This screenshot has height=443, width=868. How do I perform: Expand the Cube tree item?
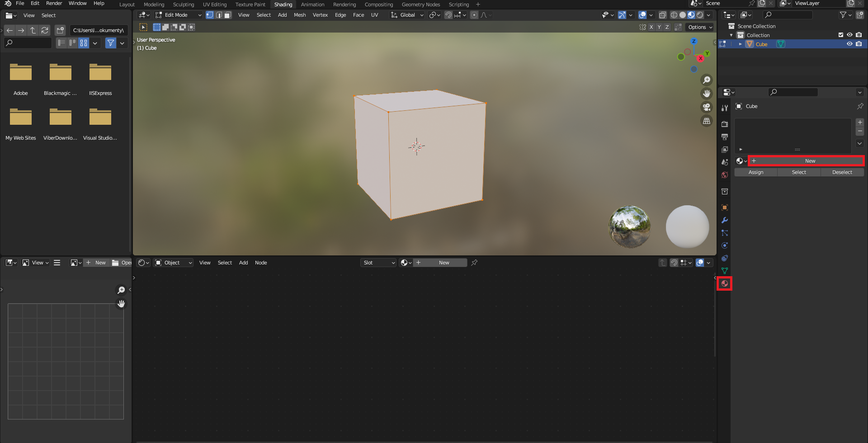(740, 44)
